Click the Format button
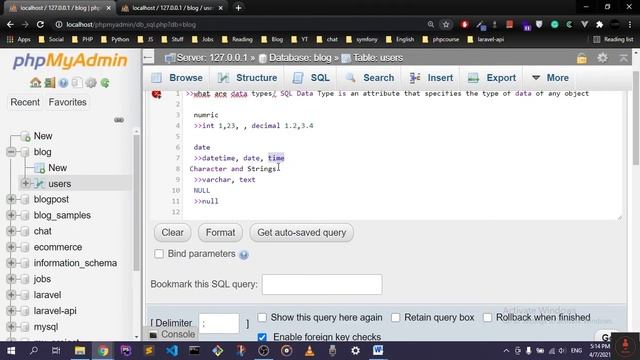The height and width of the screenshot is (360, 640). pos(220,233)
